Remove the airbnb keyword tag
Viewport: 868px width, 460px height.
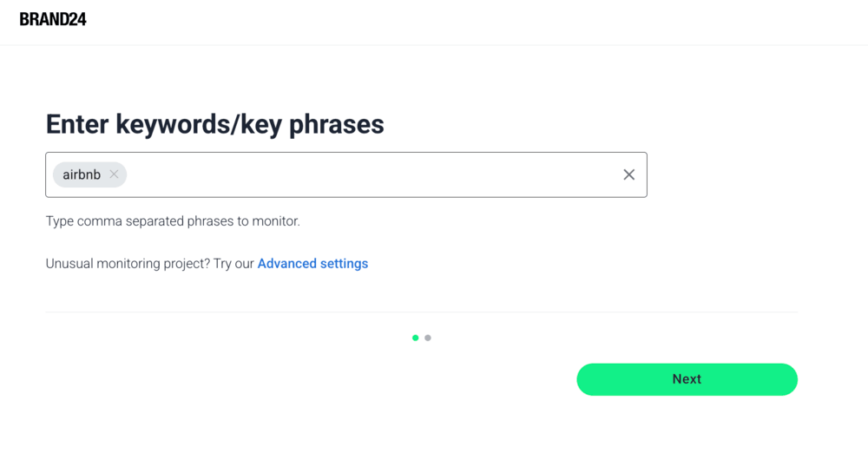(x=114, y=174)
